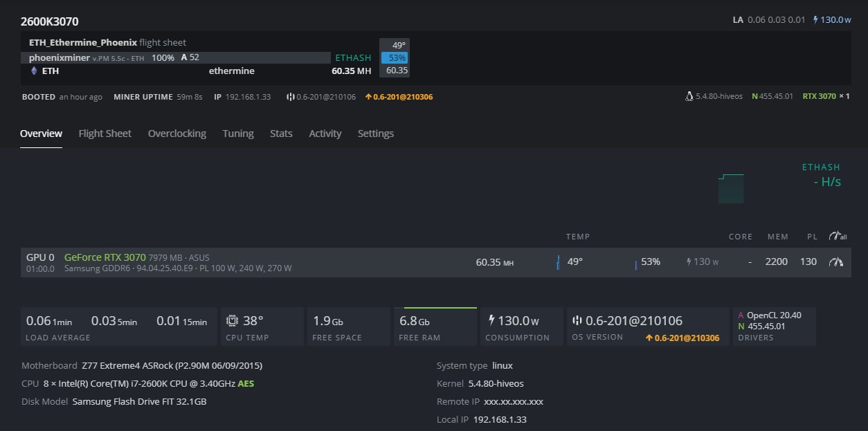Click the Ethereum coin icon beside ETH
This screenshot has width=868, height=431.
tap(34, 71)
